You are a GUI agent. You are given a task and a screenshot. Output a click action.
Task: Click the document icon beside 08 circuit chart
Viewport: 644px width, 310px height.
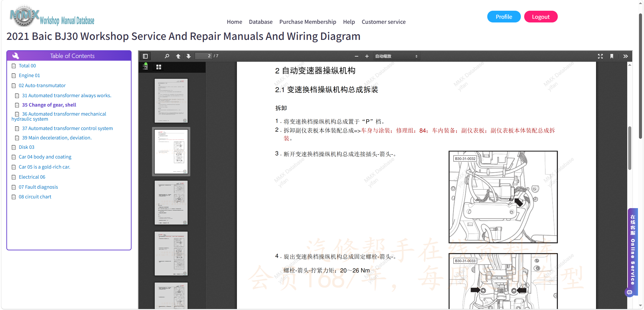coord(14,197)
